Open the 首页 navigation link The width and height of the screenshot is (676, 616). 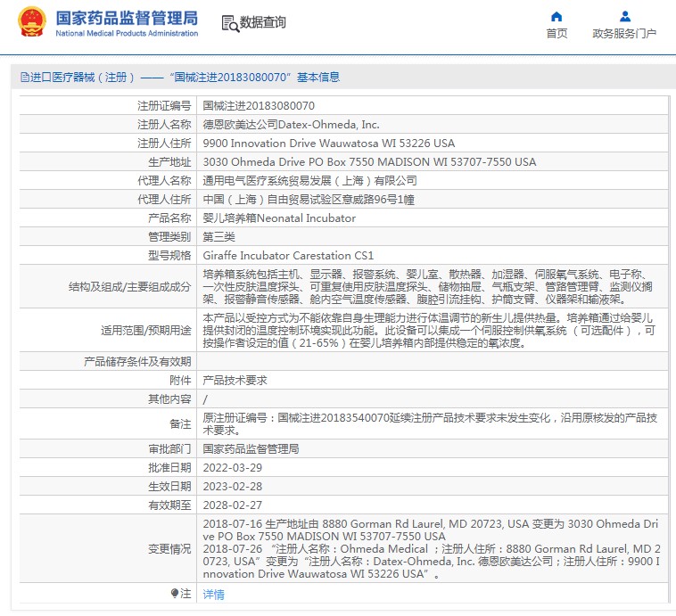[x=556, y=33]
